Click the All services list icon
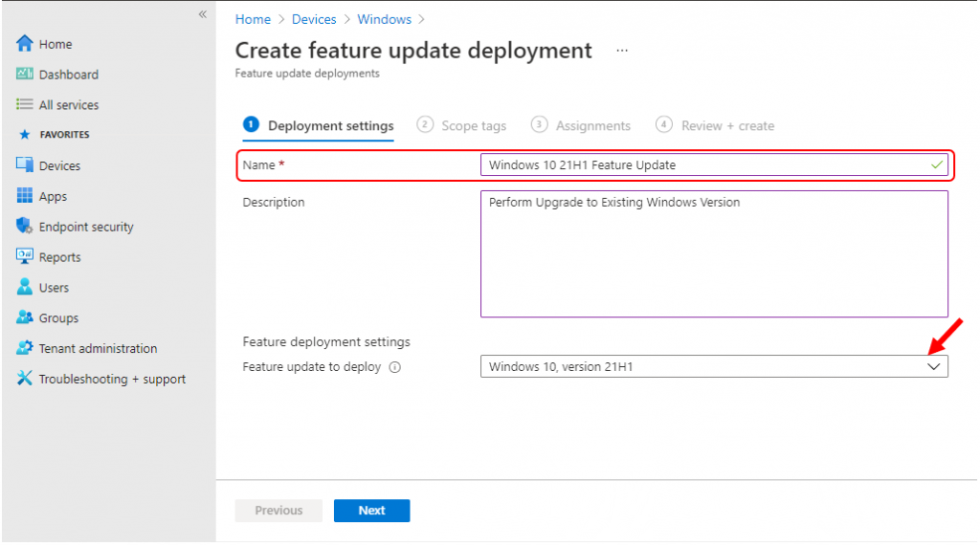The height and width of the screenshot is (546, 980). pyautogui.click(x=25, y=105)
